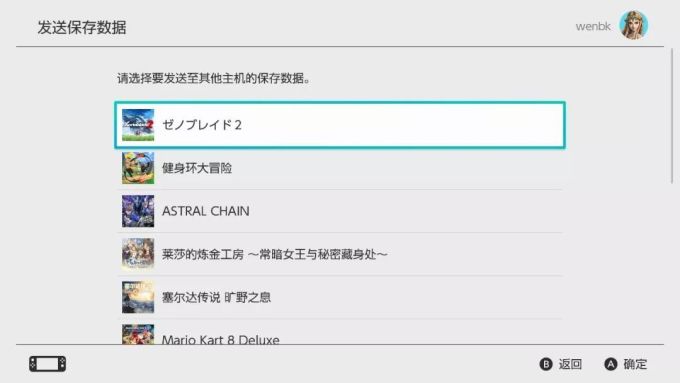Click the vertical scrollbar on the right
The height and width of the screenshot is (383, 680).
pos(672,116)
